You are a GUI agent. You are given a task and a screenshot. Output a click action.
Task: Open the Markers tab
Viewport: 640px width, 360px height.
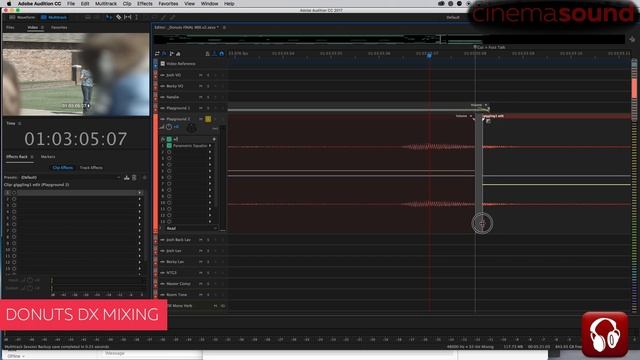click(x=48, y=157)
